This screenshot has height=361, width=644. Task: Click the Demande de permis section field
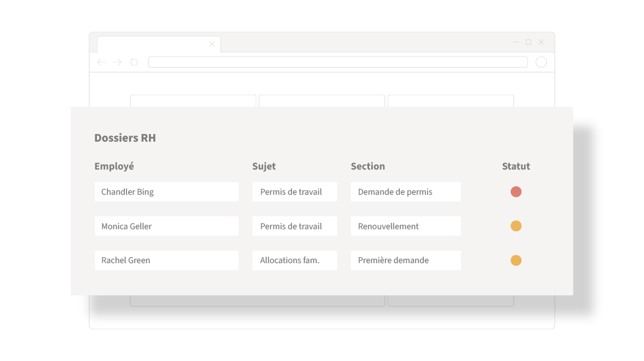coord(406,191)
